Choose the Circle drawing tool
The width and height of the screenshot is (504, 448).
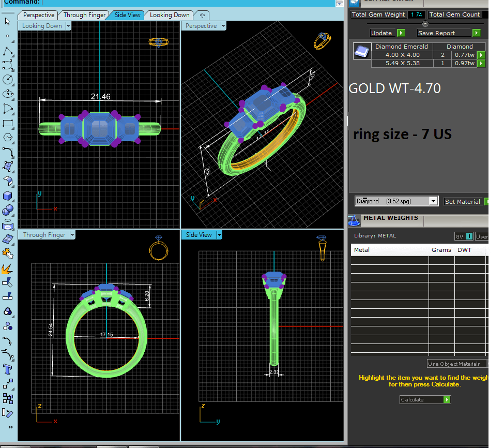(x=8, y=80)
